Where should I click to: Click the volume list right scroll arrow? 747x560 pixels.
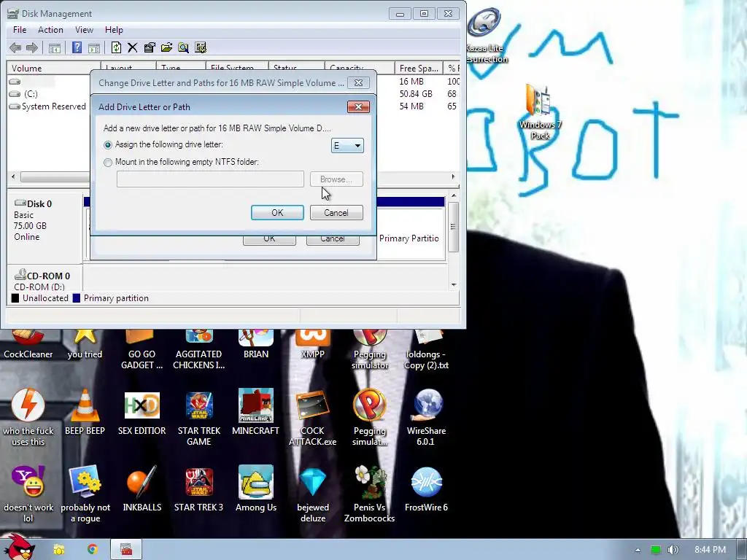(453, 176)
